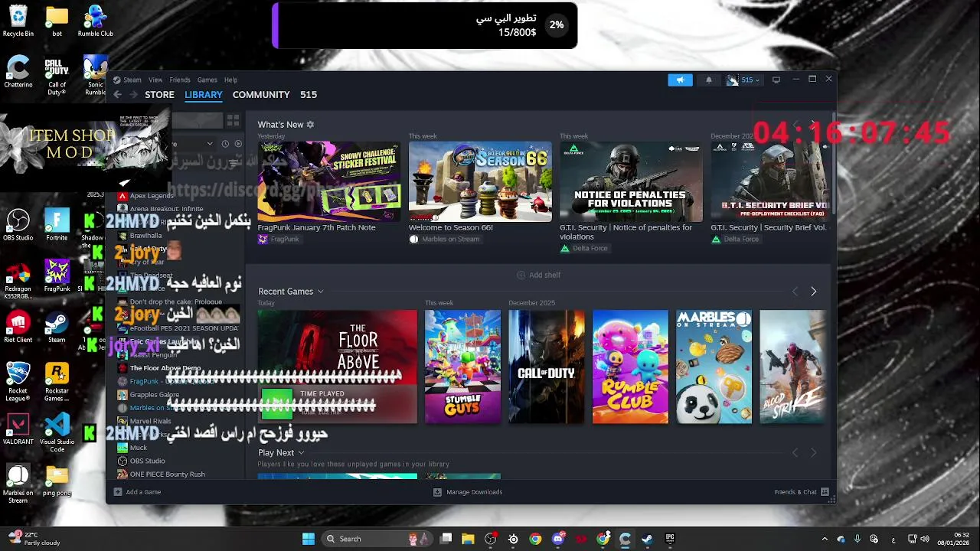Select ONE PIECE Bounty Rush in list
The height and width of the screenshot is (551, 980).
point(167,474)
